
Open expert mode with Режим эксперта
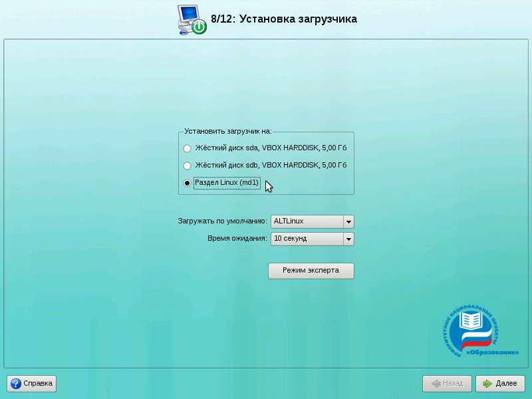(311, 271)
